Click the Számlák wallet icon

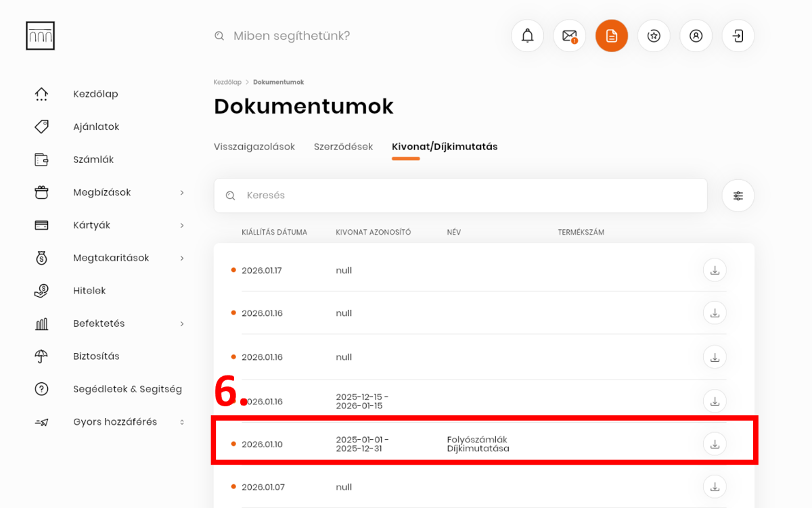[x=41, y=160]
